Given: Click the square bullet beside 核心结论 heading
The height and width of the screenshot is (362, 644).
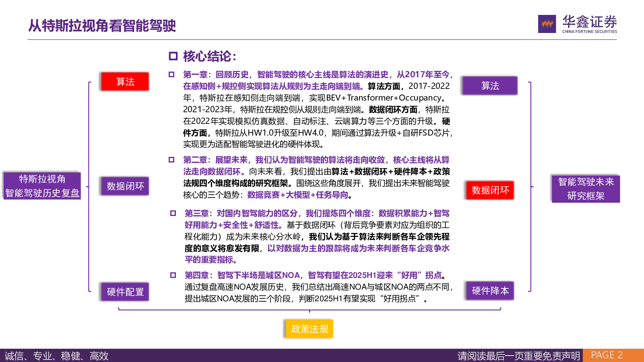Looking at the screenshot, I should point(173,56).
